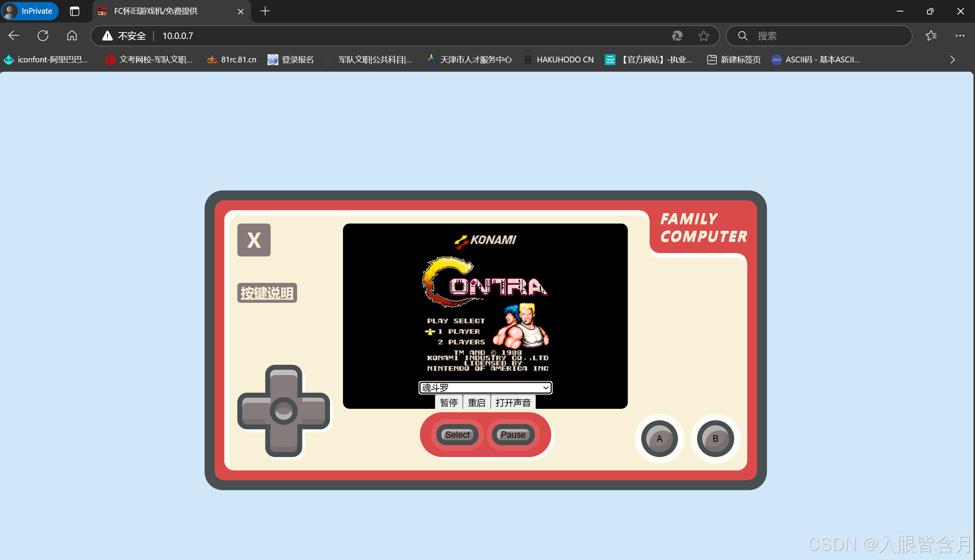Image resolution: width=975 pixels, height=560 pixels.
Task: Add page to favorites star icon
Action: coord(704,36)
